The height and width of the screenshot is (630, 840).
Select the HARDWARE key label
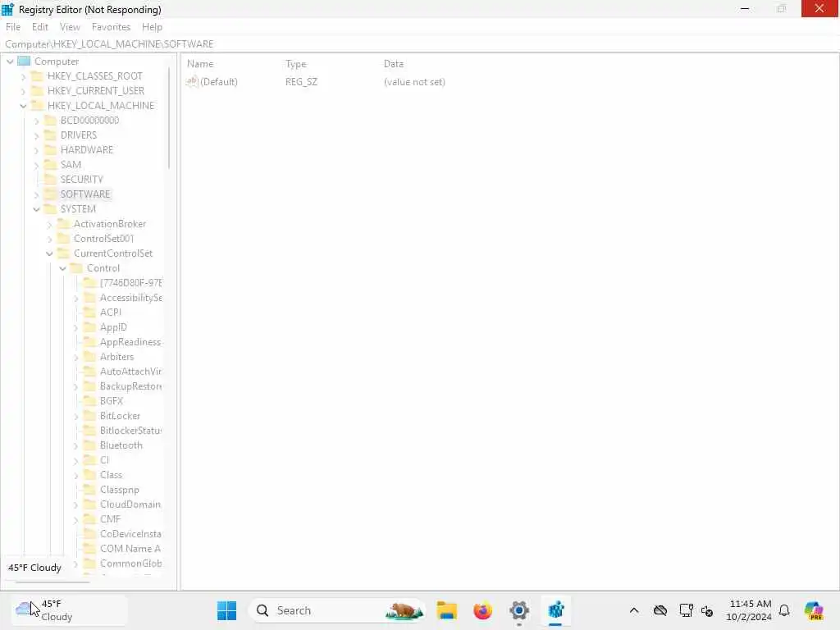point(87,150)
